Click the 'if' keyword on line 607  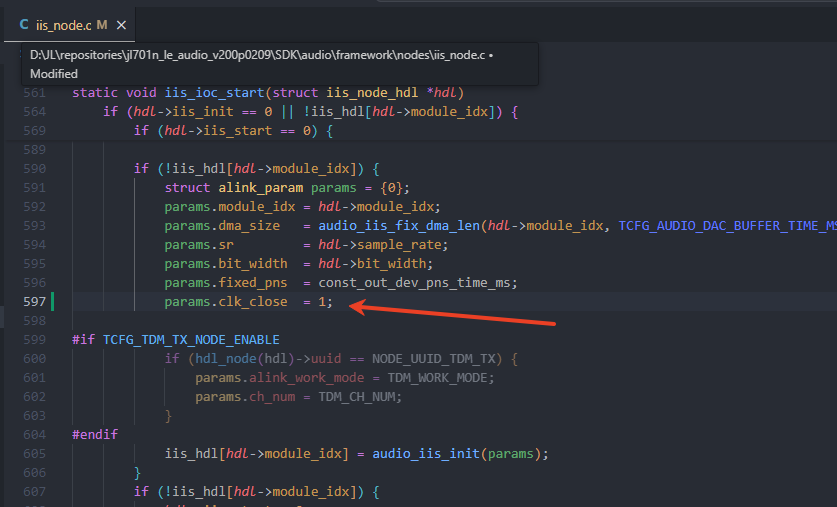(141, 492)
